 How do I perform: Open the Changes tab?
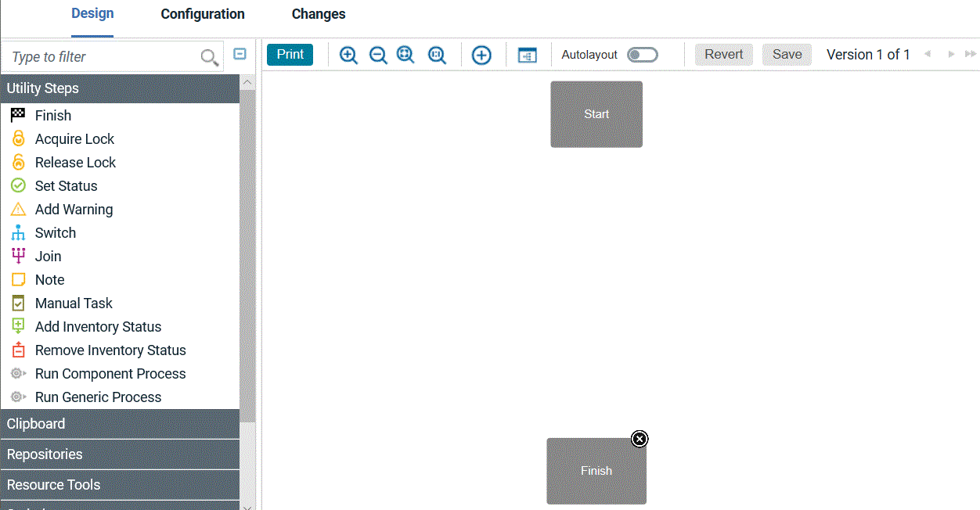pyautogui.click(x=318, y=13)
